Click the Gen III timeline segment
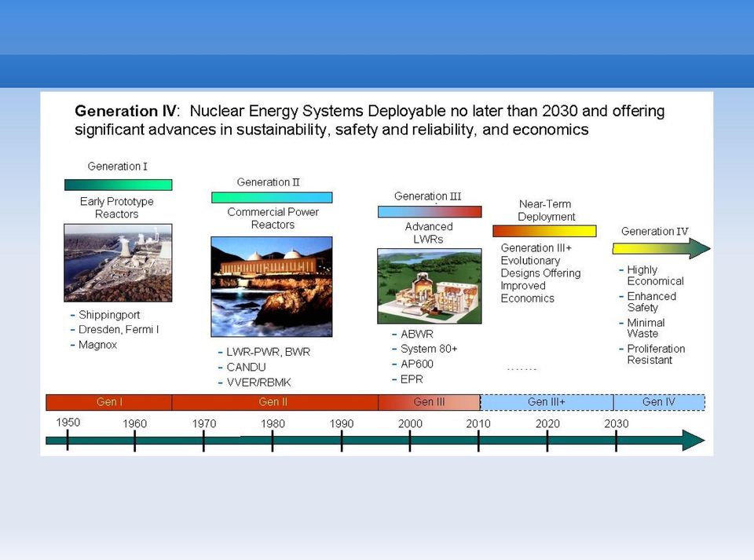This screenshot has width=754, height=560. click(430, 402)
